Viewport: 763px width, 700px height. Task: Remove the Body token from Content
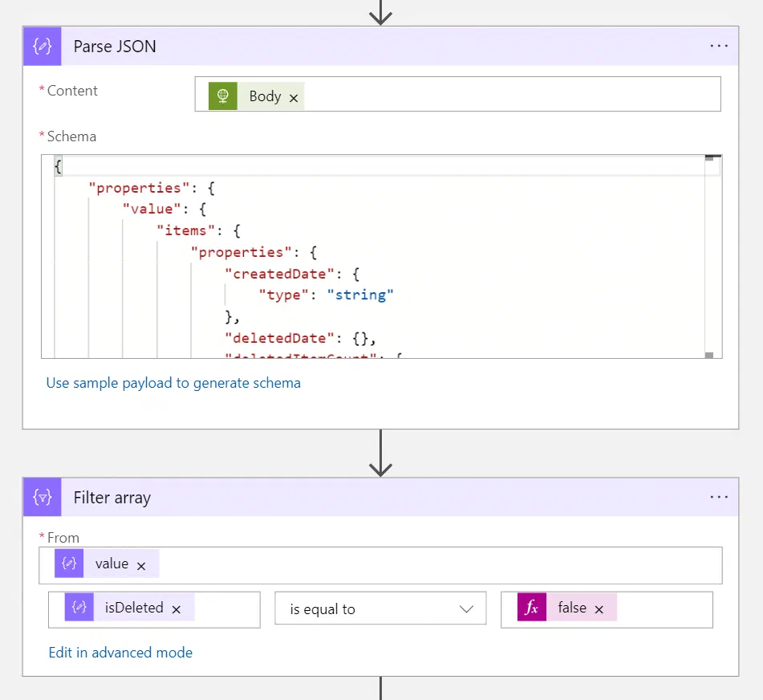pos(294,98)
